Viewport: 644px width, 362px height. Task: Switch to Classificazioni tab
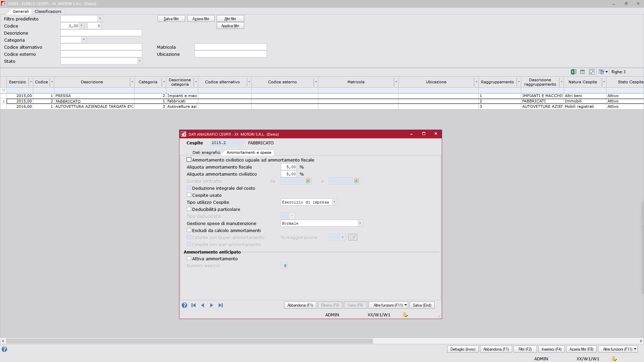click(x=48, y=11)
